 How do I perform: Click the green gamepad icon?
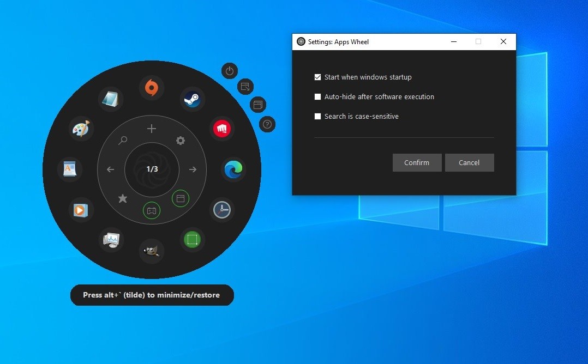151,211
